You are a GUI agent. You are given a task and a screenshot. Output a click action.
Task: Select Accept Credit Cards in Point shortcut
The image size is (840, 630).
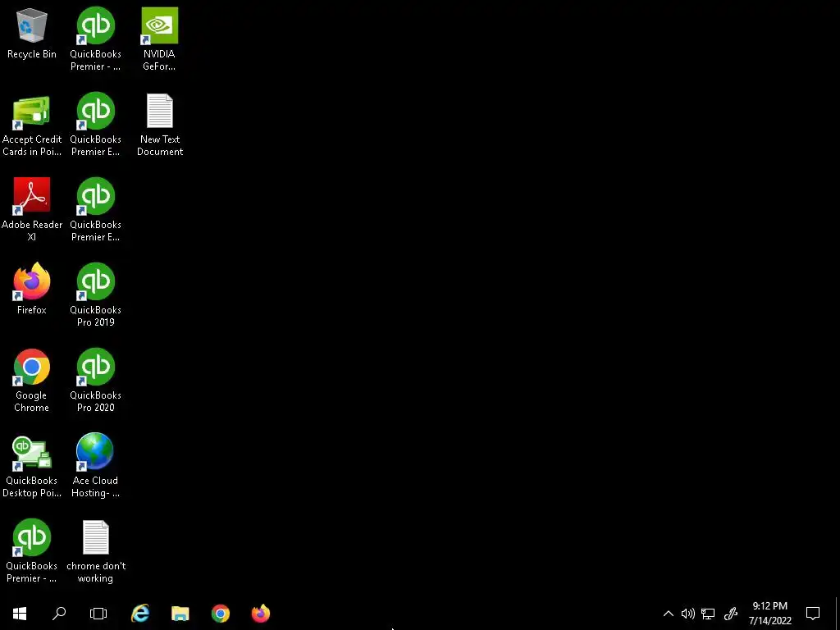(32, 126)
